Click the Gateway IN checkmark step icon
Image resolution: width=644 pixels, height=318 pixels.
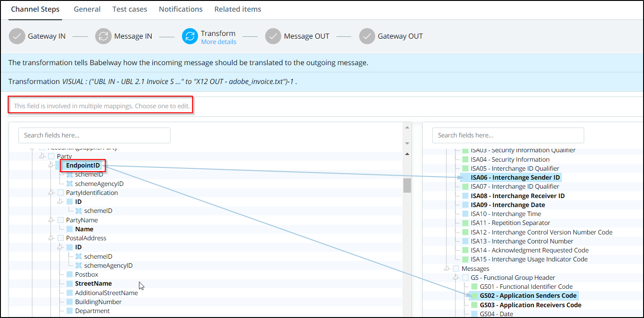click(x=17, y=36)
